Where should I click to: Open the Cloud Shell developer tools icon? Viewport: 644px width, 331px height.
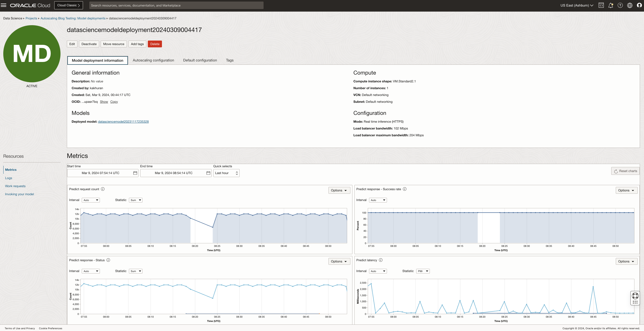click(x=601, y=5)
